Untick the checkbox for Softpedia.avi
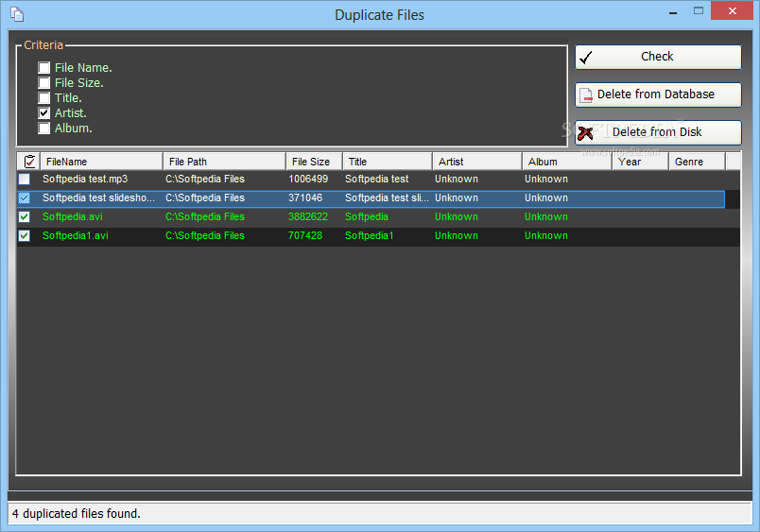Image resolution: width=760 pixels, height=532 pixels. click(x=25, y=217)
